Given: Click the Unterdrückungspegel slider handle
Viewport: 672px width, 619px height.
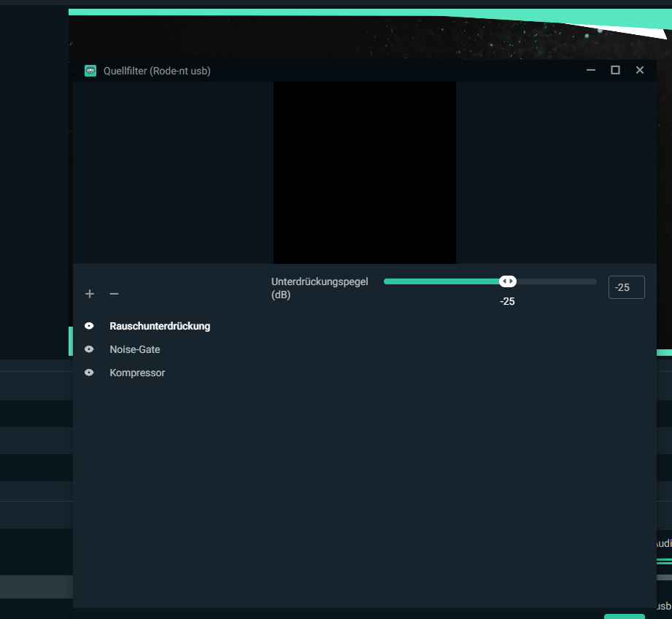Looking at the screenshot, I should pos(508,281).
